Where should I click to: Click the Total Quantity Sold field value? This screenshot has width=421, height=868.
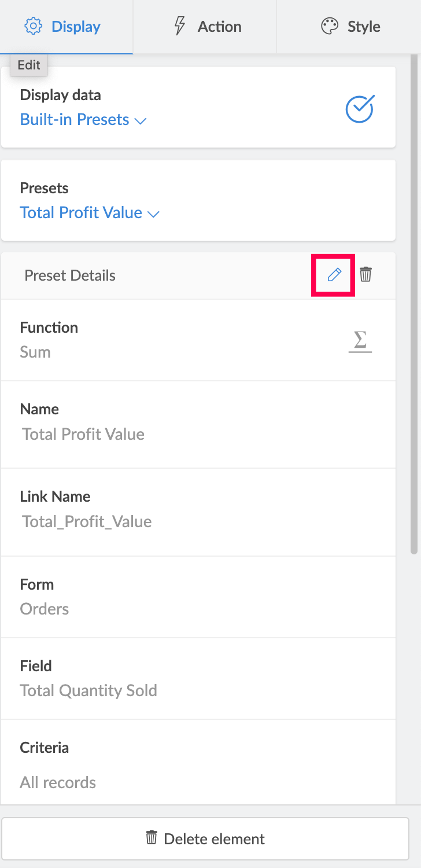click(88, 690)
